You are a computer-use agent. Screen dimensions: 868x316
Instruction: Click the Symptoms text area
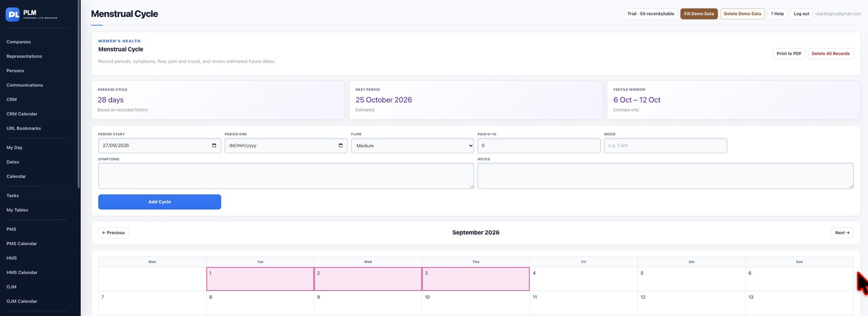(x=286, y=176)
